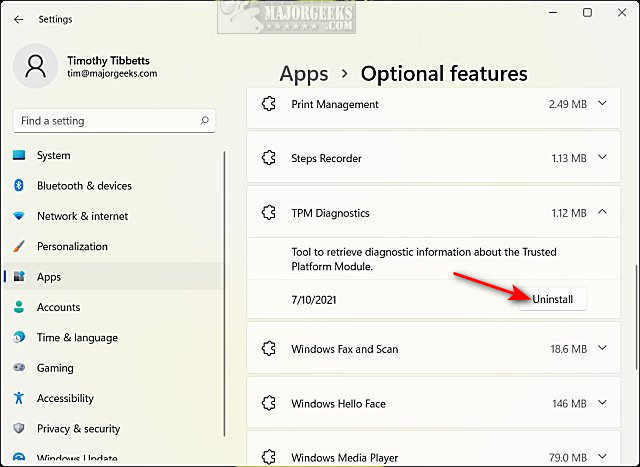Click the 146 MB size value
The image size is (640, 467).
pos(569,404)
